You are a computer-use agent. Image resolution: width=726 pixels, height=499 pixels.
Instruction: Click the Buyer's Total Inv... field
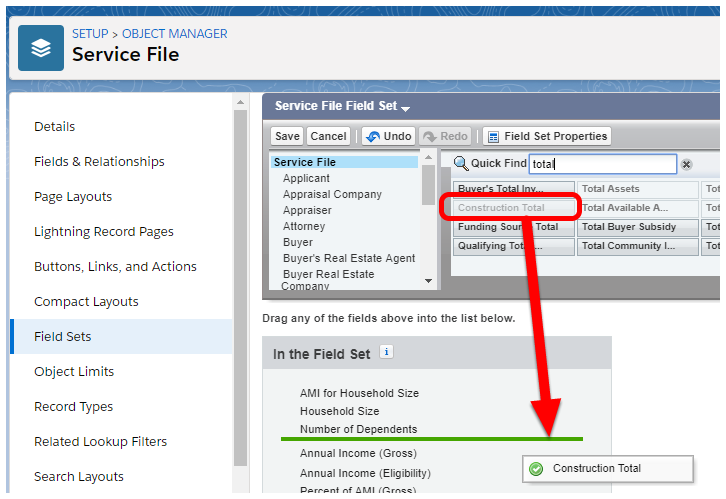[514, 189]
